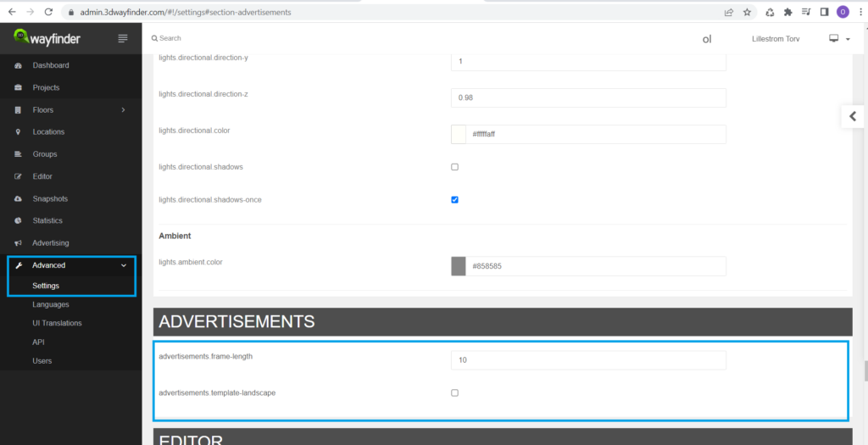Open the purple profile avatar
The width and height of the screenshot is (868, 445).
click(843, 12)
